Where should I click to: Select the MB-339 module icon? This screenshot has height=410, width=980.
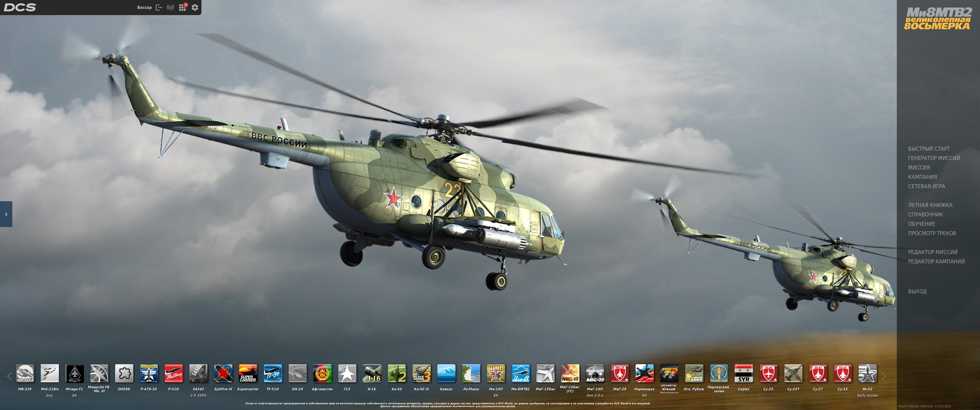pyautogui.click(x=25, y=373)
